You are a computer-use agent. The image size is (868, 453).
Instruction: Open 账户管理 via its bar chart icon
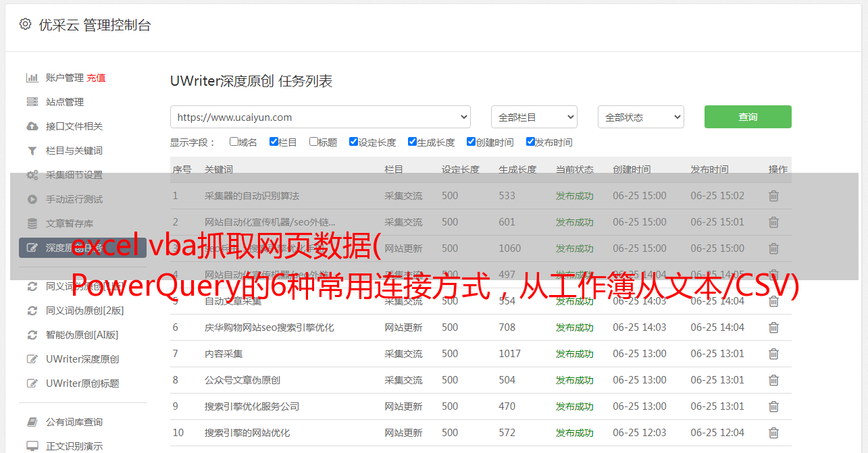point(32,78)
